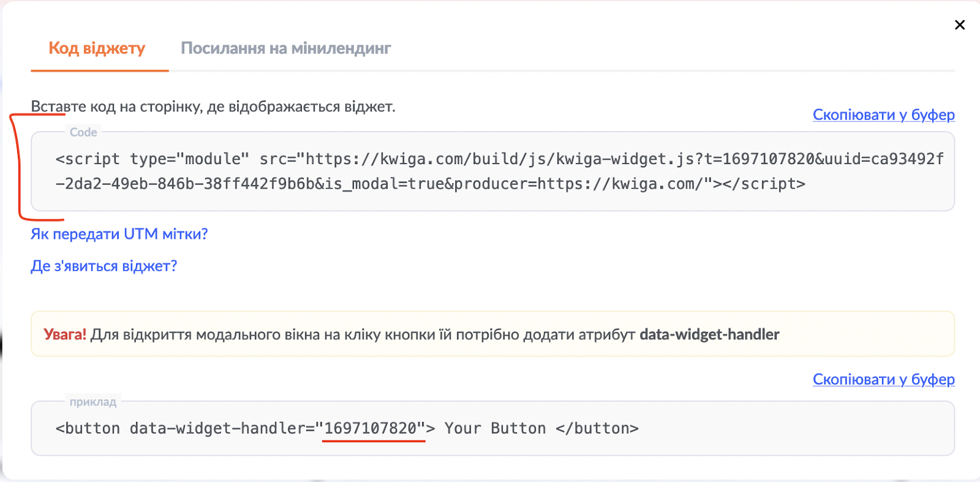This screenshot has height=482, width=980.
Task: Click the приклад button code field
Action: 492,428
